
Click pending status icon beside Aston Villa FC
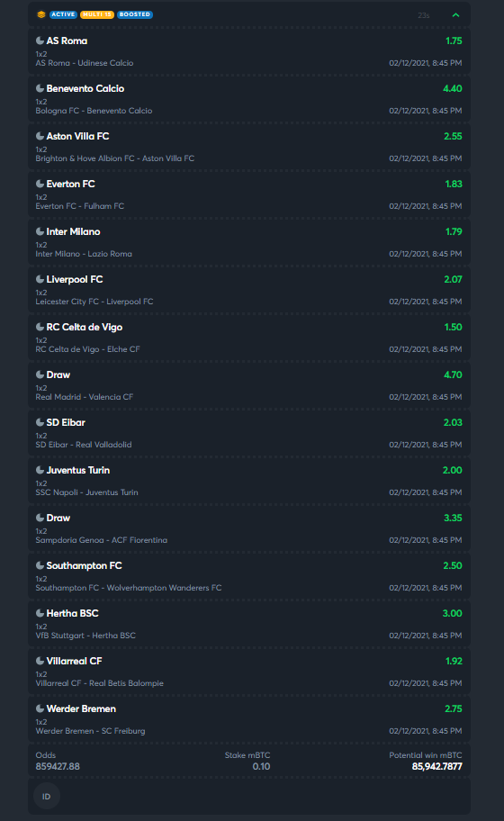tap(40, 136)
